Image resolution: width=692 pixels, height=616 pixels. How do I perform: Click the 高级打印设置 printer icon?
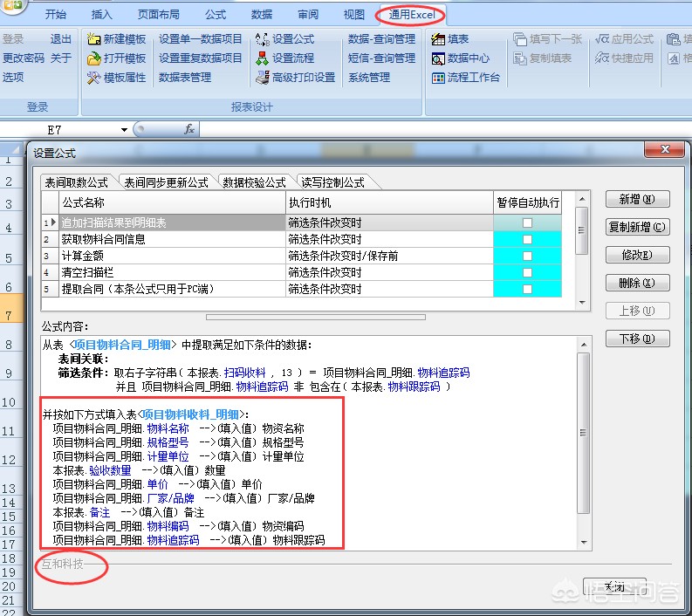[262, 78]
